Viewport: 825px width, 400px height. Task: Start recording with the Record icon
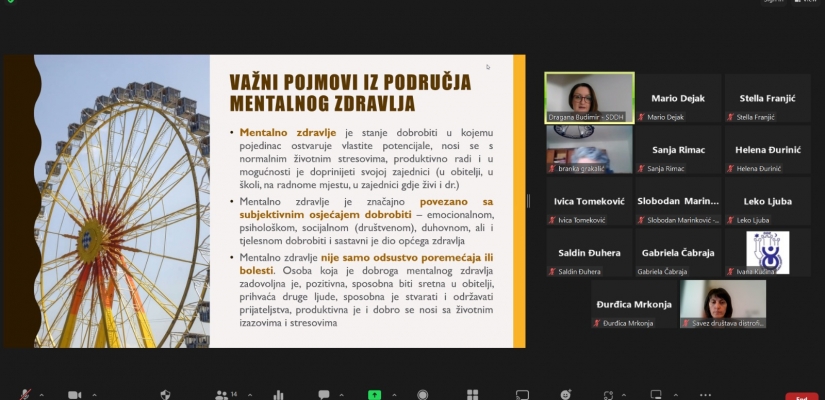pos(422,395)
